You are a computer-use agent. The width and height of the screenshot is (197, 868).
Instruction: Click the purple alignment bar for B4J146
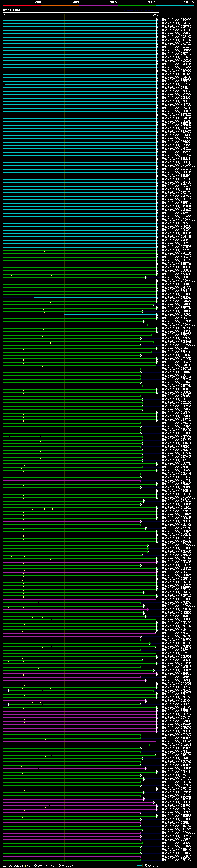[x=79, y=741]
